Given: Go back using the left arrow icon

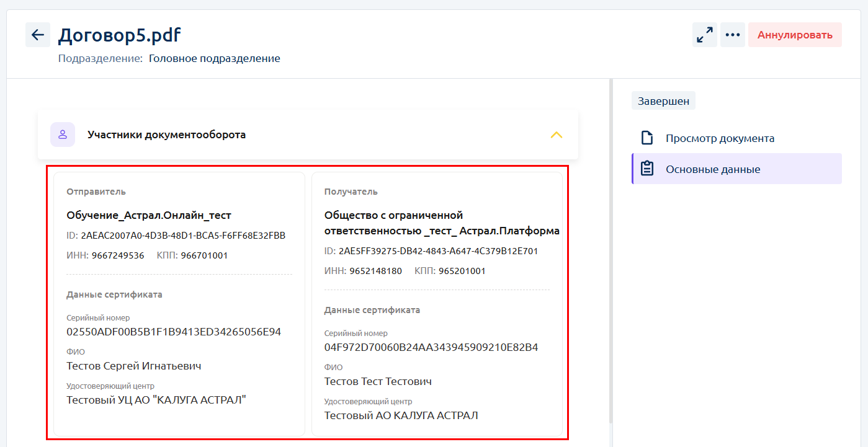Looking at the screenshot, I should pos(38,35).
